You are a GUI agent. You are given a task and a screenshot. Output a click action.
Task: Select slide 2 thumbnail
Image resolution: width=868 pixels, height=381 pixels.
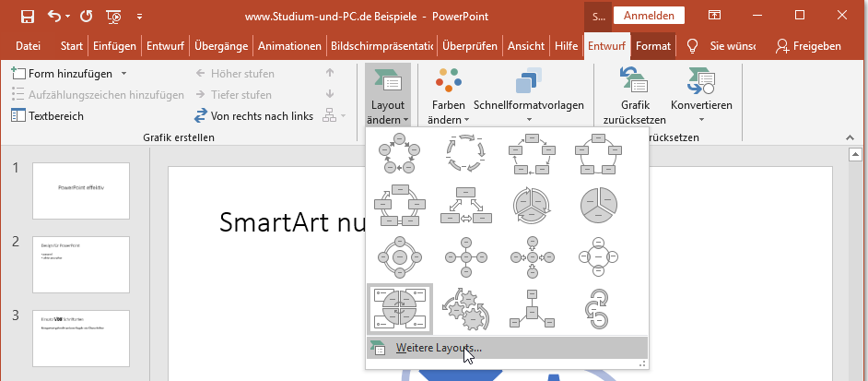pyautogui.click(x=81, y=265)
